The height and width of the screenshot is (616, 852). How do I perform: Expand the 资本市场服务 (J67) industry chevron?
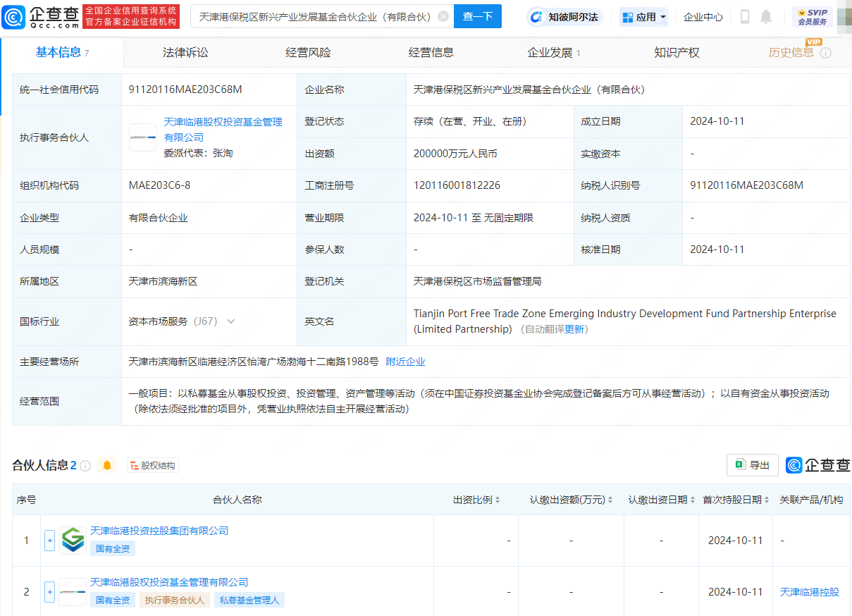point(230,321)
